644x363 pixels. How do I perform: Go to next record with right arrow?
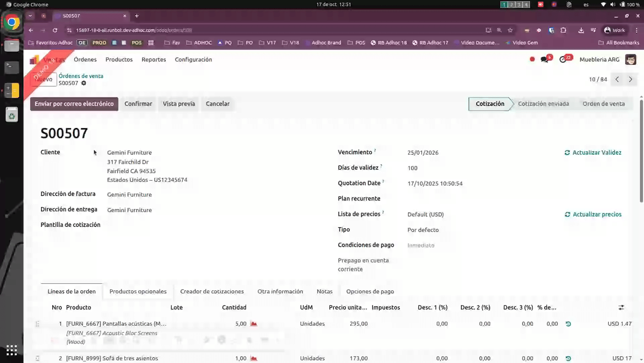[630, 79]
